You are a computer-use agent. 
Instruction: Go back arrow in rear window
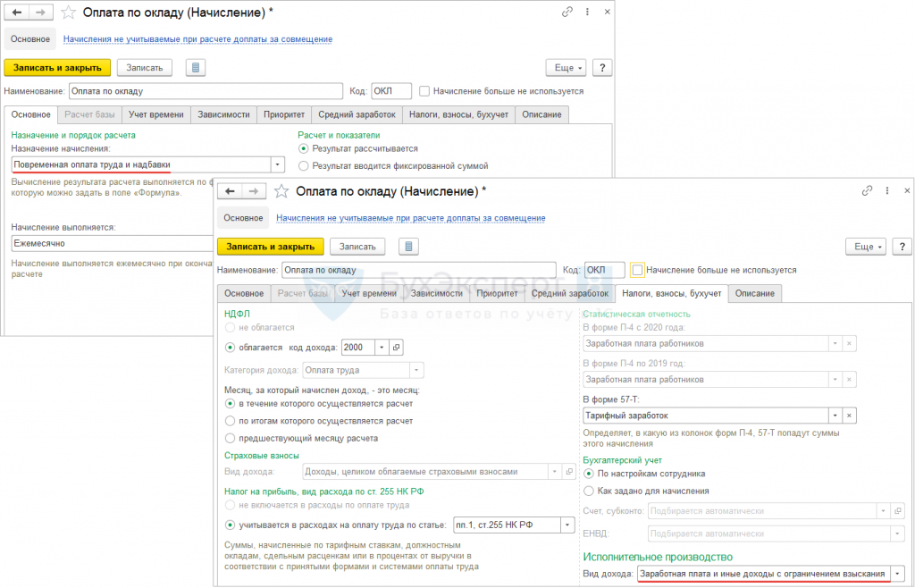(16, 13)
